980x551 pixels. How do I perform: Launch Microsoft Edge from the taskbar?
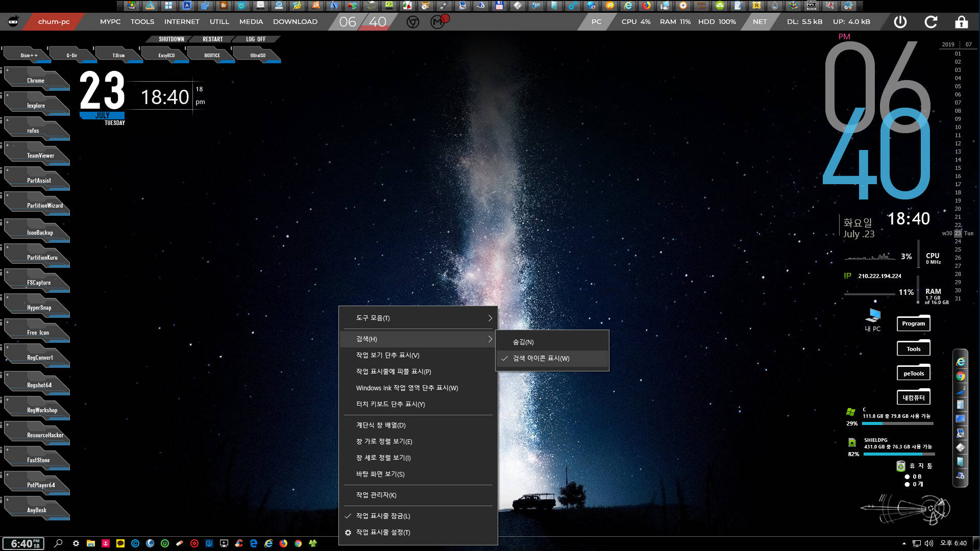coord(254,543)
